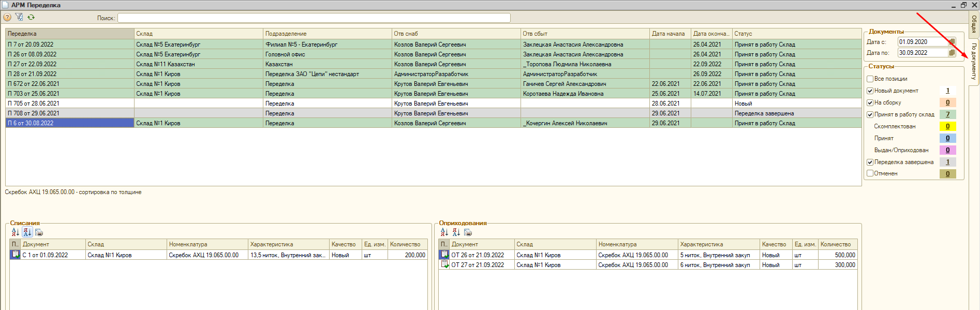Click yellow count swatch for Скомплектован
This screenshot has height=310, width=980.
[x=947, y=126]
